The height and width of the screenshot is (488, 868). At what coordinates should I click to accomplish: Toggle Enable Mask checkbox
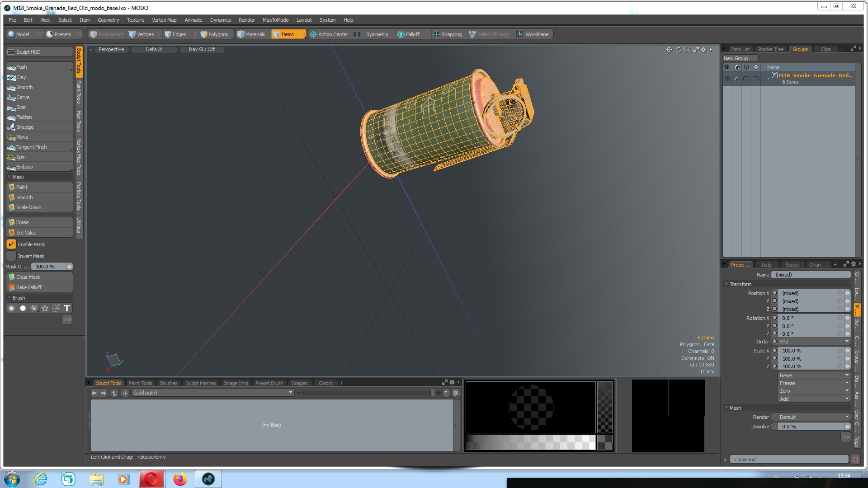point(11,244)
